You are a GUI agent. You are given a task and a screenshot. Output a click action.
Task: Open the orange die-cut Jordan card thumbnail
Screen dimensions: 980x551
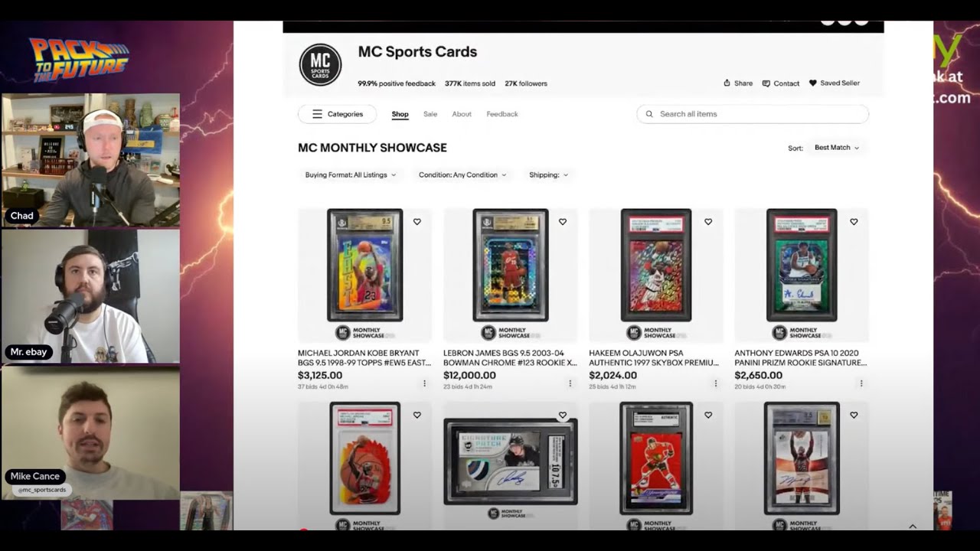[365, 458]
